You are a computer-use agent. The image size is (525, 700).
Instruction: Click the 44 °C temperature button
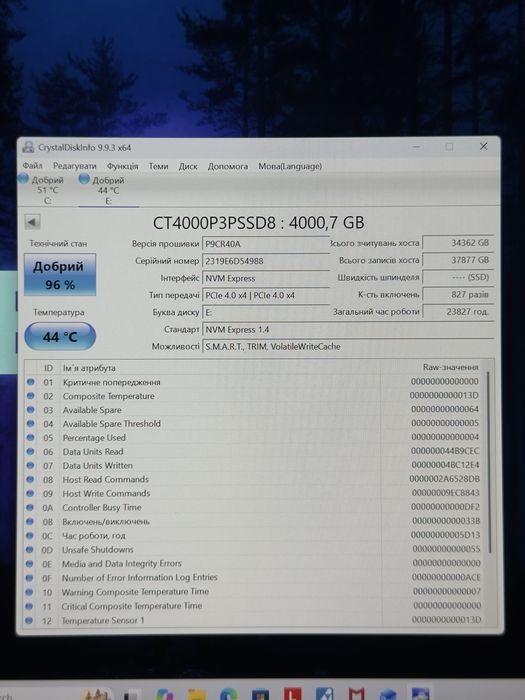click(x=60, y=336)
